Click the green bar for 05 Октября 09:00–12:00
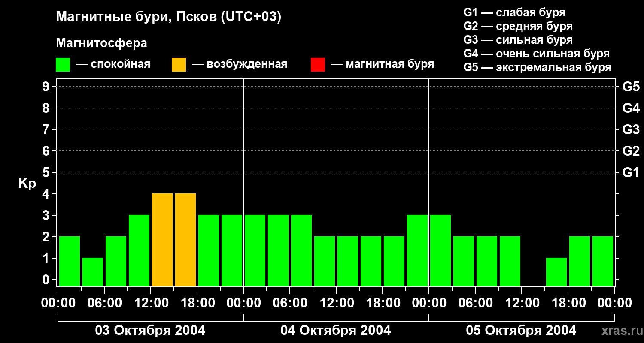Screen dimensions: 644x343 (x=510, y=261)
